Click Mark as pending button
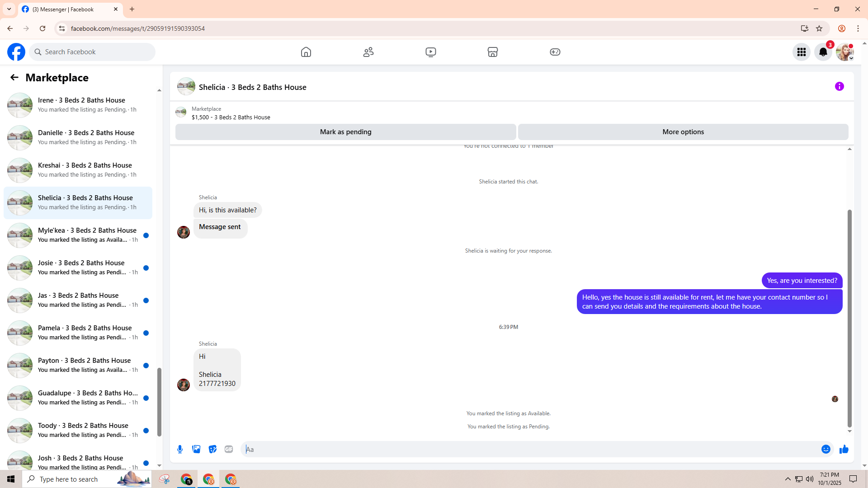The height and width of the screenshot is (488, 868). 346,132
